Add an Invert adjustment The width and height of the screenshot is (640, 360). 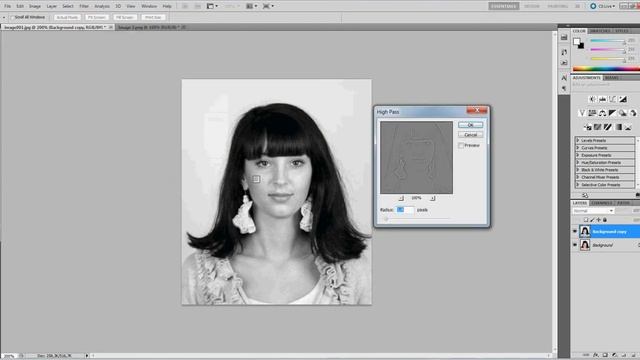point(588,127)
